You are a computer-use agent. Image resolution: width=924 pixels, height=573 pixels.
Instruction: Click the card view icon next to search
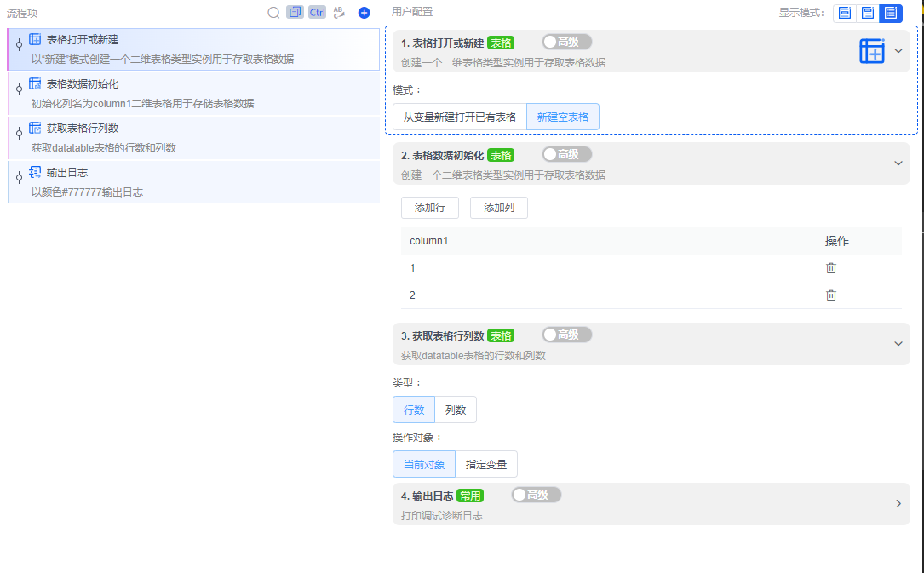295,12
